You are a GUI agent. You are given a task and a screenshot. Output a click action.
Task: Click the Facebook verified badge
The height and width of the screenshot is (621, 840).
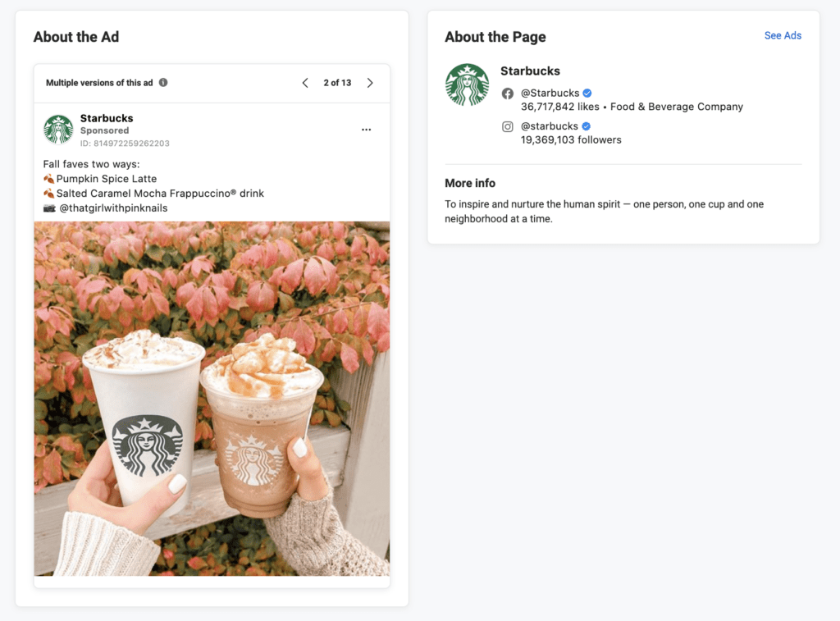point(587,94)
